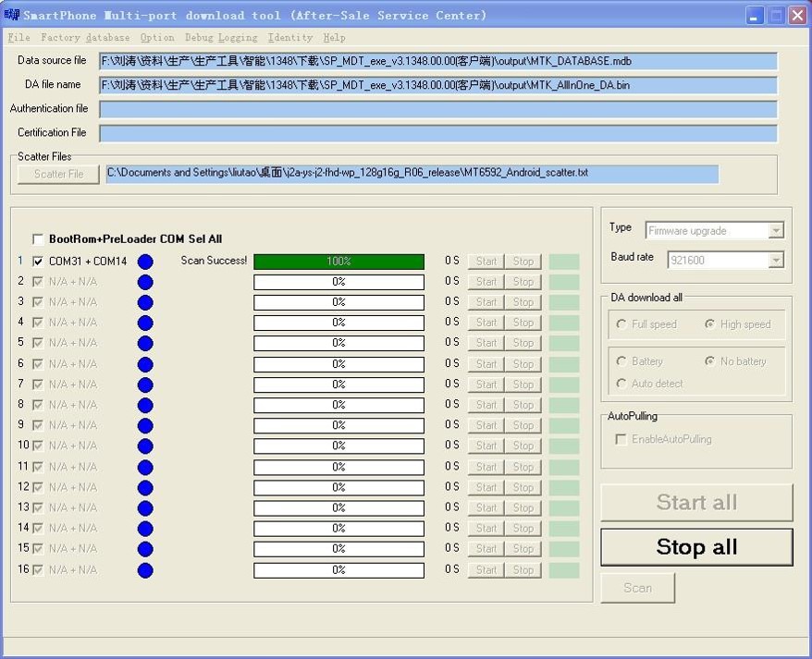Enable the EnableAutoPulling checkbox
This screenshot has width=812, height=659.
(621, 440)
